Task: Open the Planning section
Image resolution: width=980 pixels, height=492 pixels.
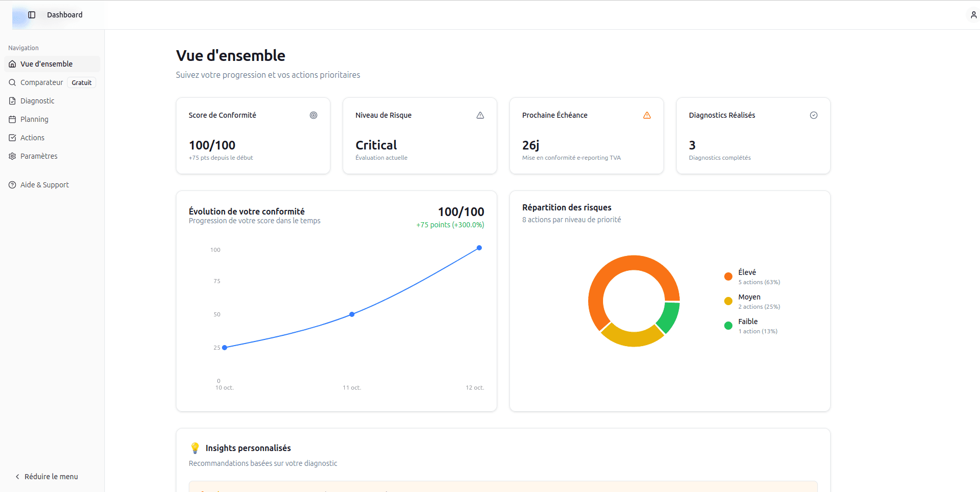Action: 34,119
